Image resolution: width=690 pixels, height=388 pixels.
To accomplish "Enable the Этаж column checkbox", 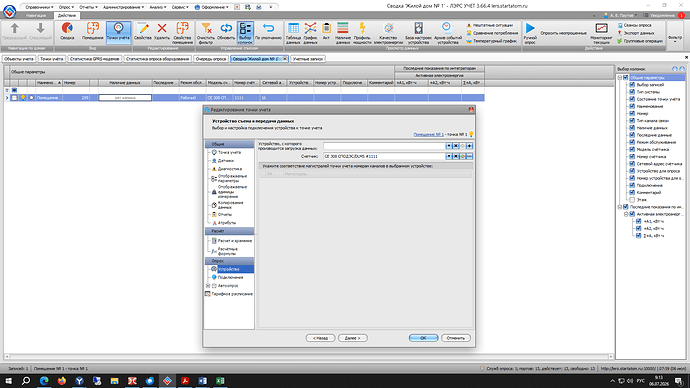I will [632, 200].
